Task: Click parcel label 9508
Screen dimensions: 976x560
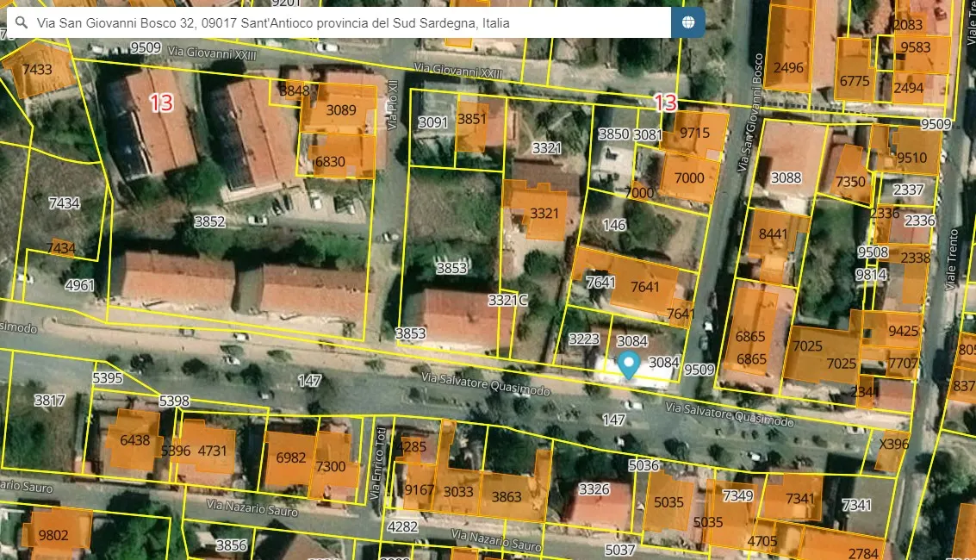Action: (x=873, y=252)
